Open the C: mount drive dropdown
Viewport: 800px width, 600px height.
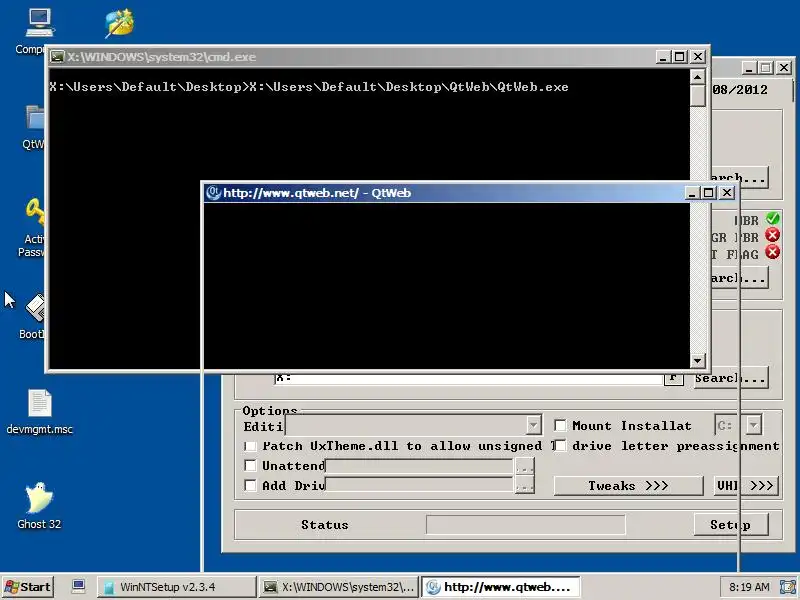[754, 425]
